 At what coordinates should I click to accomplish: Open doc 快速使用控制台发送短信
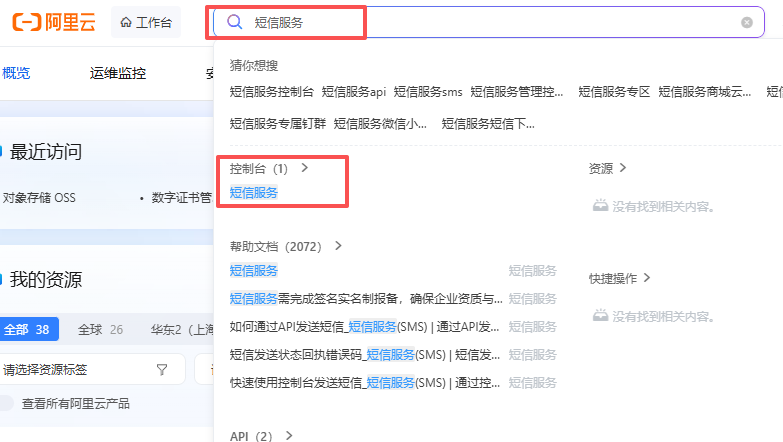point(365,383)
